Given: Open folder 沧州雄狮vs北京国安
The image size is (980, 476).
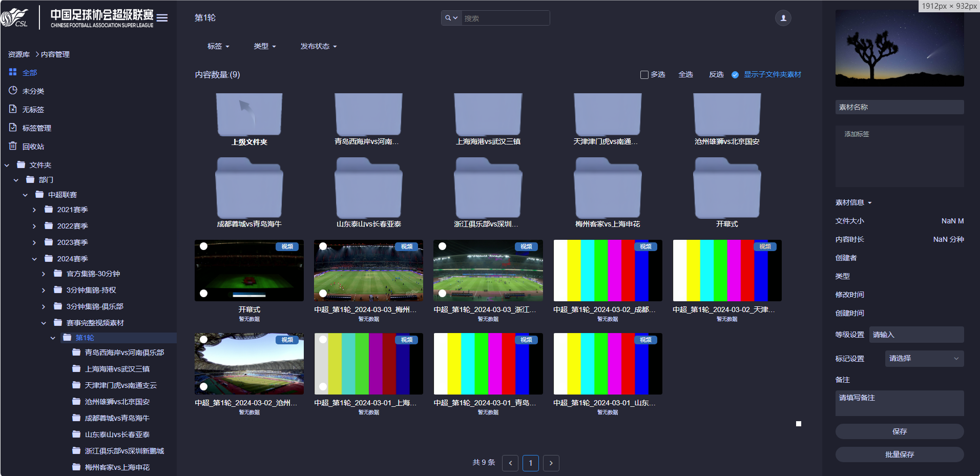Looking at the screenshot, I should pos(726,114).
